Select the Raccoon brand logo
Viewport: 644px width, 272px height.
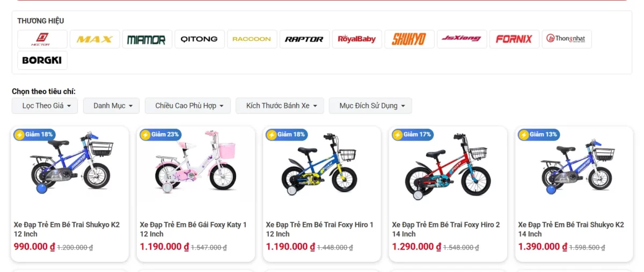pyautogui.click(x=252, y=39)
